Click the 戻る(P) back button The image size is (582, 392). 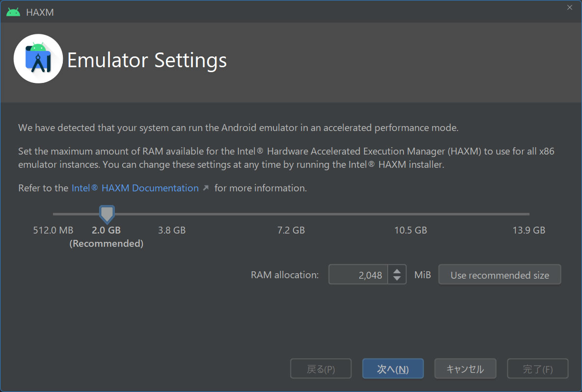tap(320, 369)
